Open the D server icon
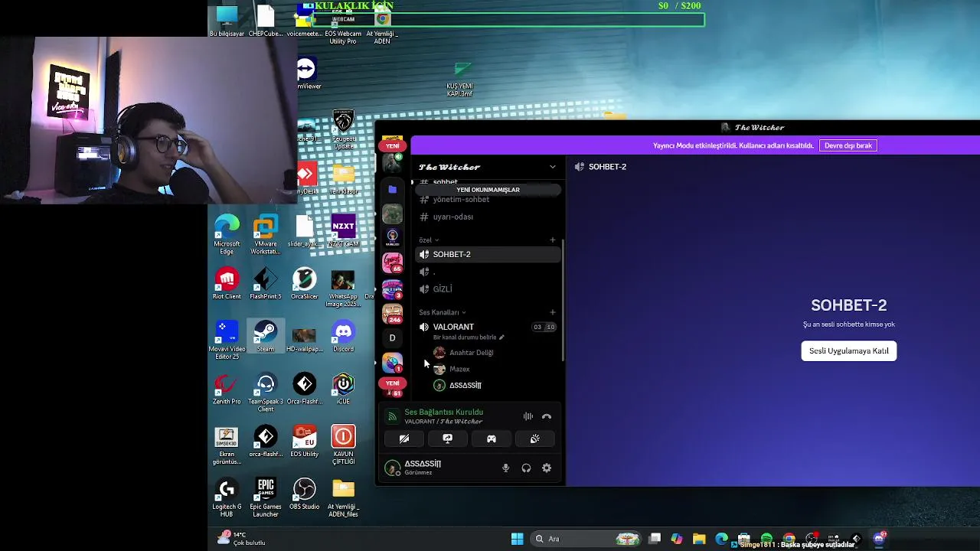 click(x=392, y=337)
